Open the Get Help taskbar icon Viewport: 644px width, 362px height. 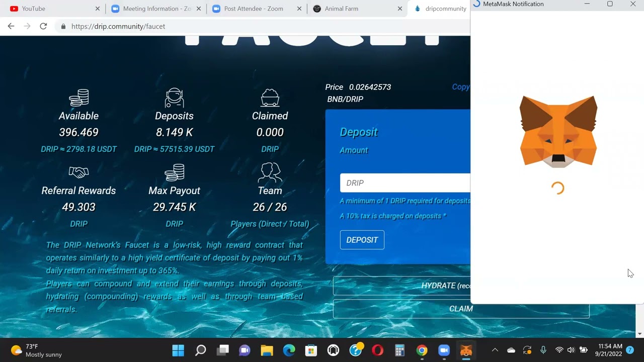coord(356,350)
